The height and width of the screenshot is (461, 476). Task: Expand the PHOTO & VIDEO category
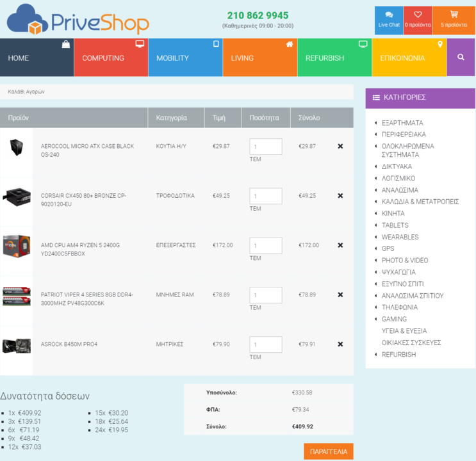click(x=405, y=261)
